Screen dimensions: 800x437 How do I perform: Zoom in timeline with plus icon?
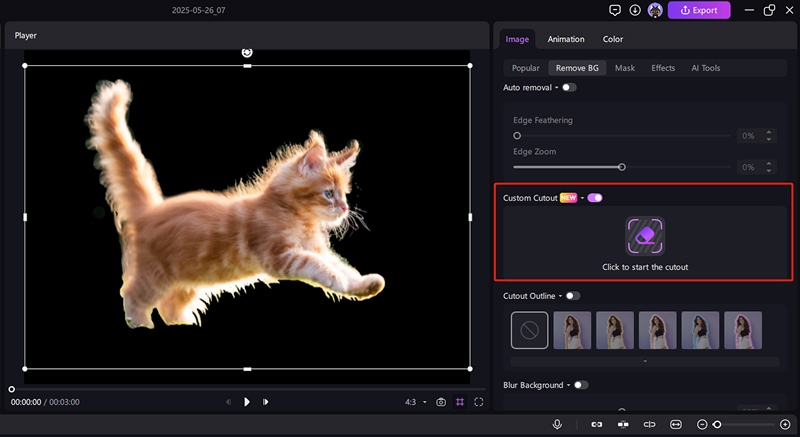pyautogui.click(x=785, y=424)
